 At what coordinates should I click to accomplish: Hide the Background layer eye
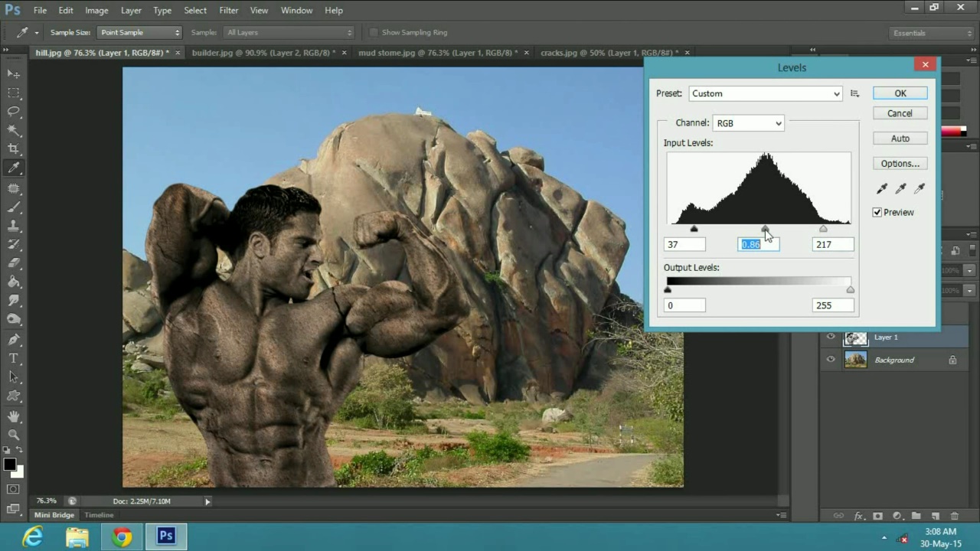pos(831,360)
